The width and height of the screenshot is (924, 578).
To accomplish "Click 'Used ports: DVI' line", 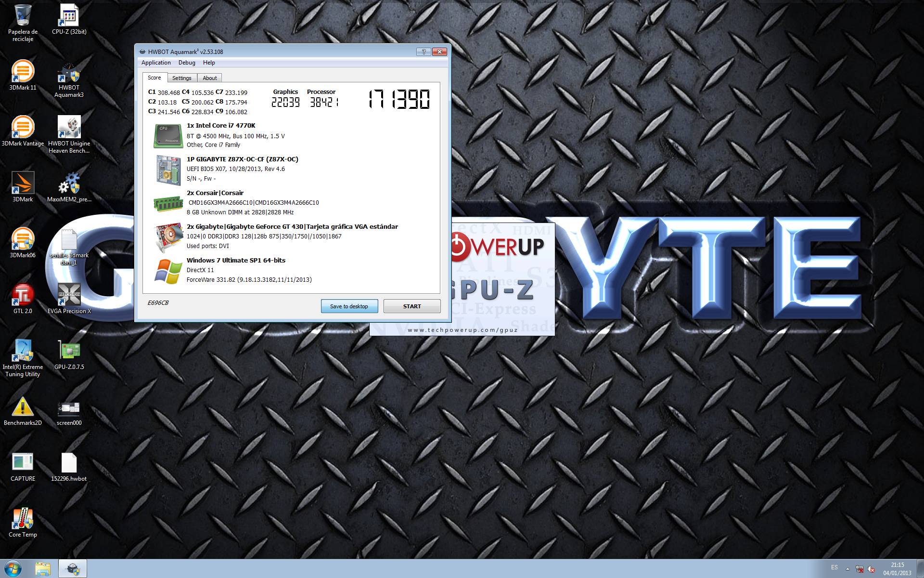I will tap(208, 246).
